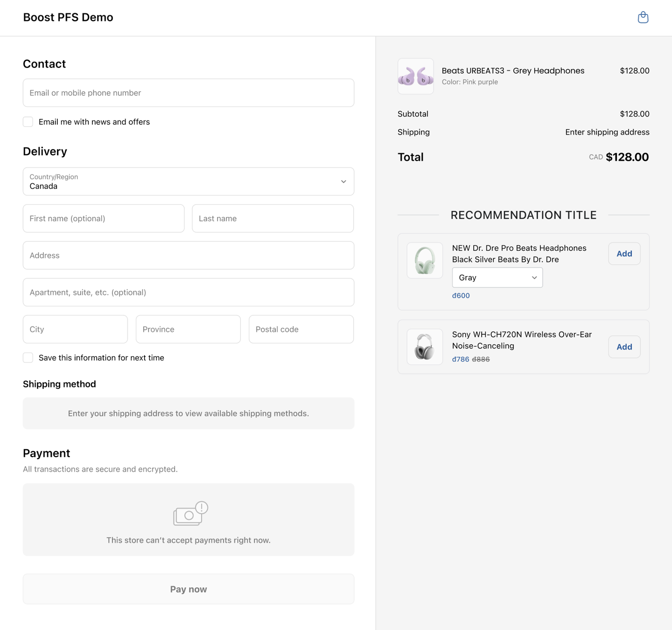Add the Sony WH-CH720N headphones

click(624, 347)
